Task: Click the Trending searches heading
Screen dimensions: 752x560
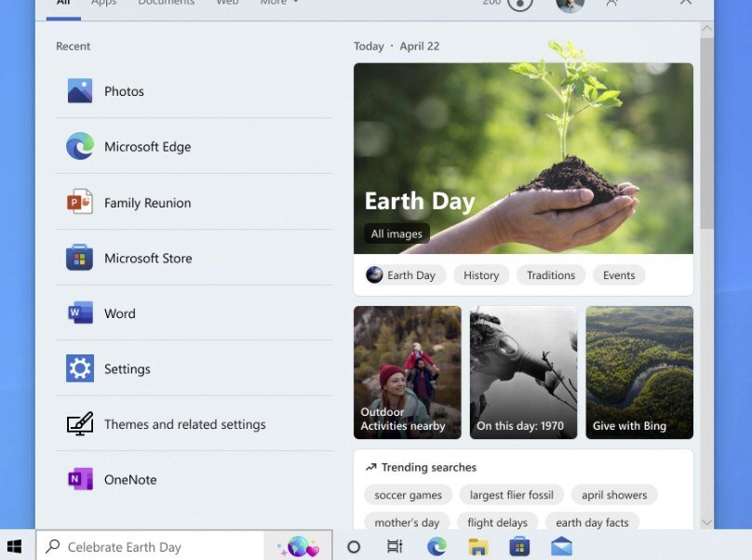Action: pos(429,467)
